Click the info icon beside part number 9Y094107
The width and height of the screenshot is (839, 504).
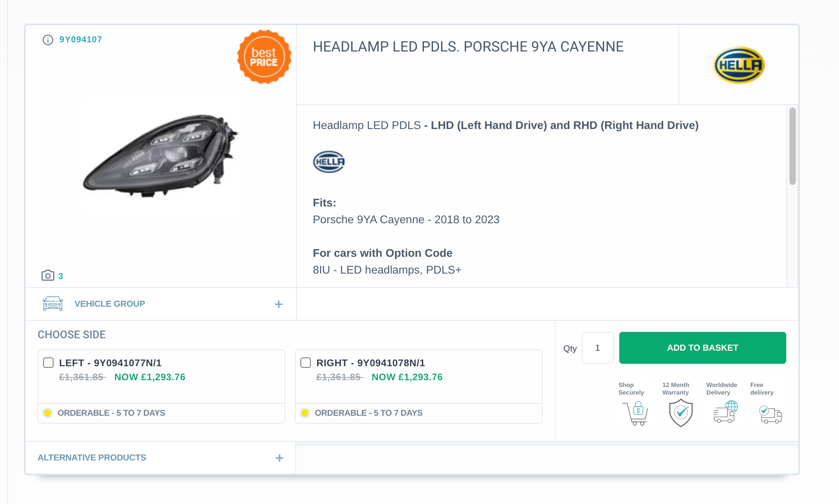pos(48,40)
